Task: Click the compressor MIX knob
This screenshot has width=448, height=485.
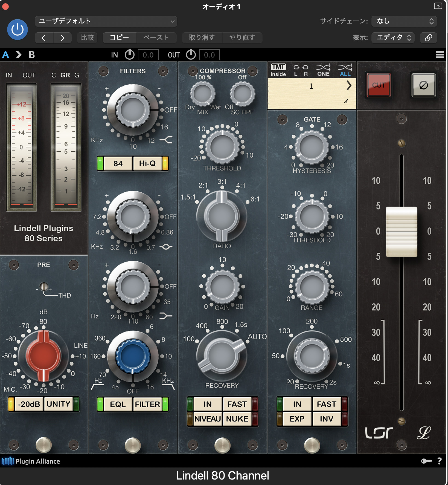Action: pyautogui.click(x=203, y=94)
